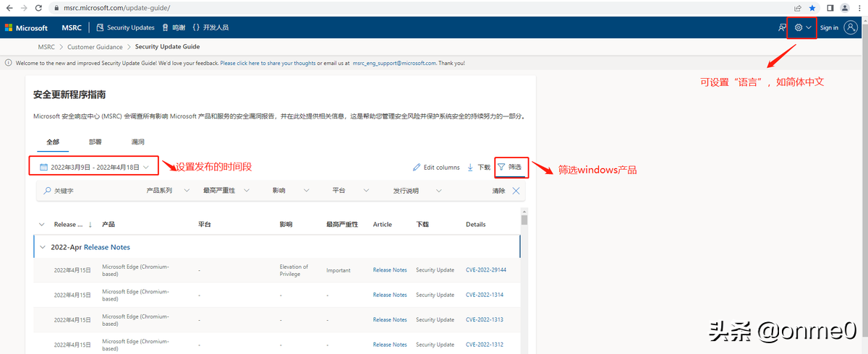
Task: Switch to the 漏洞 tab
Action: pyautogui.click(x=137, y=142)
